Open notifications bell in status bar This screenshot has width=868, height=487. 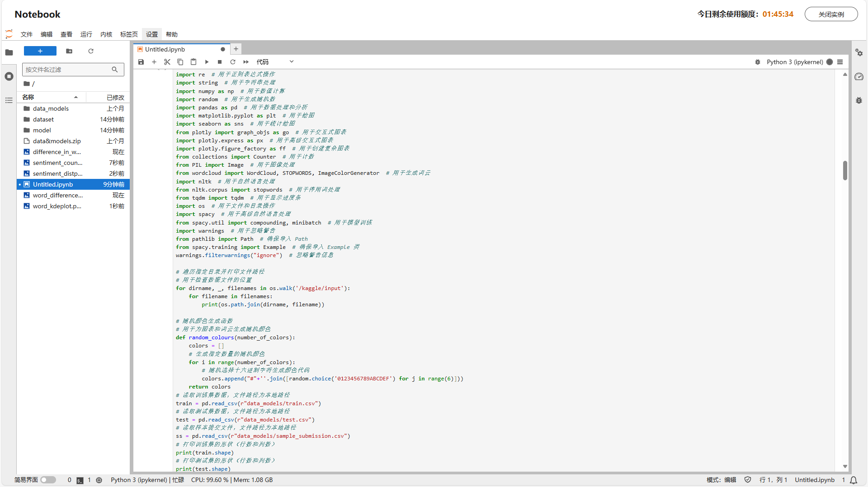point(854,480)
